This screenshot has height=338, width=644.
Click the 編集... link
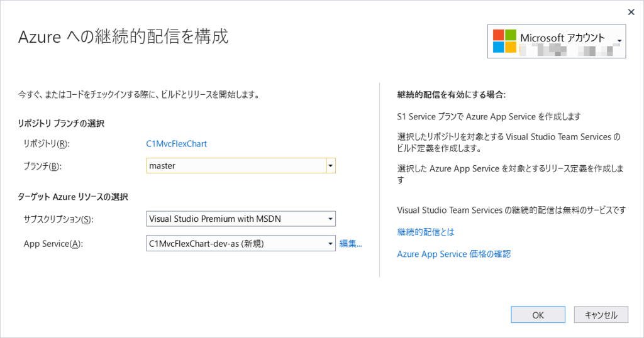tap(351, 244)
